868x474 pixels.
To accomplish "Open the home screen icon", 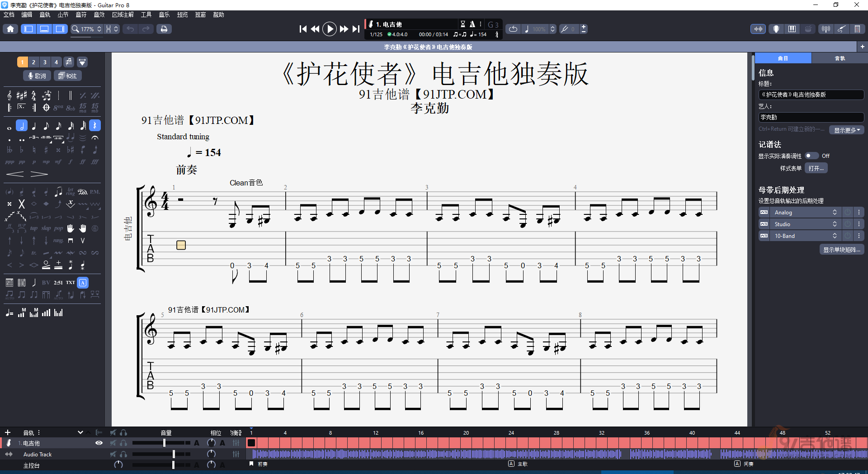I will coord(10,29).
